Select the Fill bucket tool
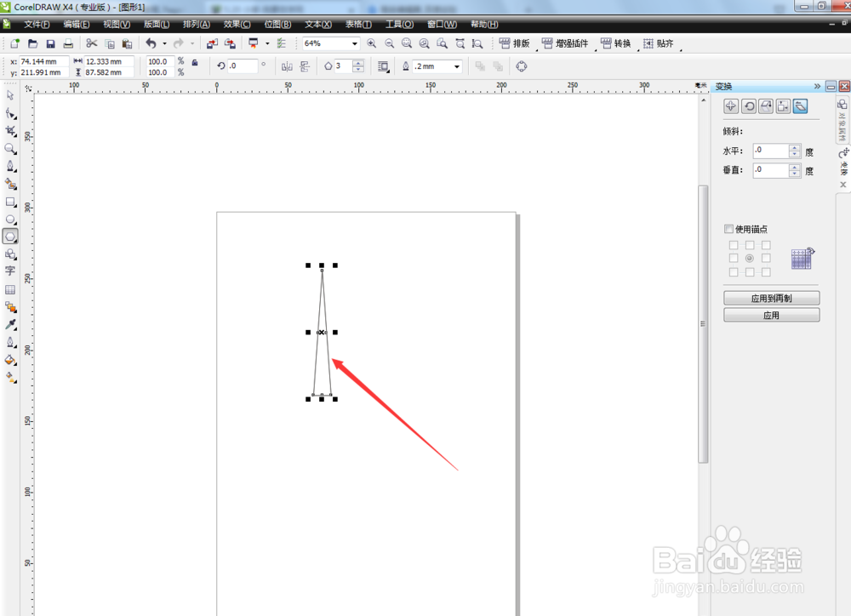 coord(10,359)
